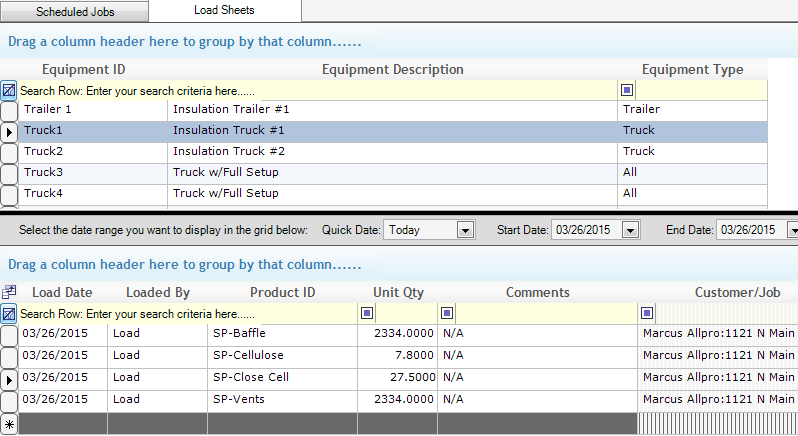Select the Trailer 1 row selector

click(x=9, y=111)
